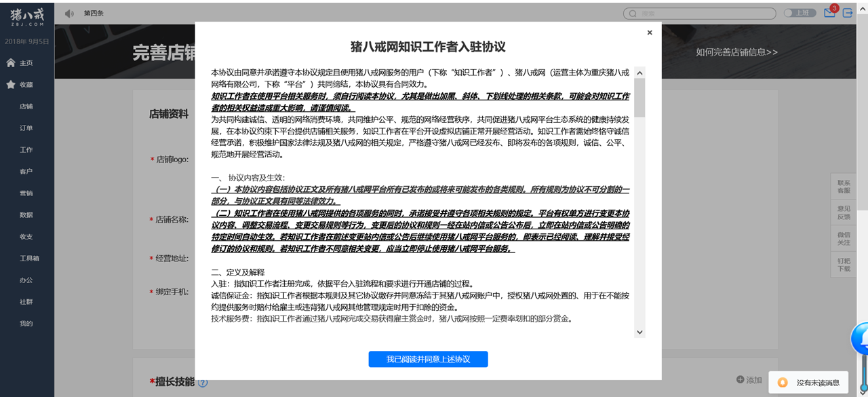Viewport: 868px width, 397px height.
Task: Click the logout exit icon at top right
Action: 848,13
